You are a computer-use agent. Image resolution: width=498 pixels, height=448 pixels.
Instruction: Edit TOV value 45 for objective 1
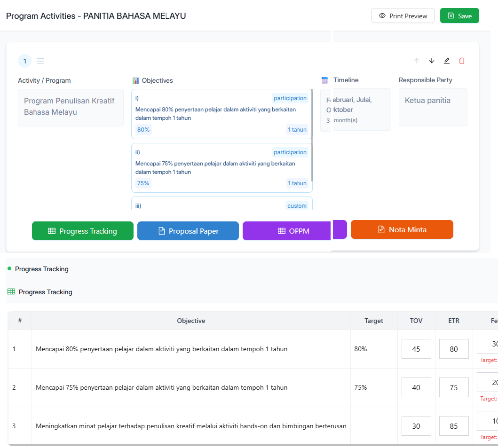[x=416, y=349]
